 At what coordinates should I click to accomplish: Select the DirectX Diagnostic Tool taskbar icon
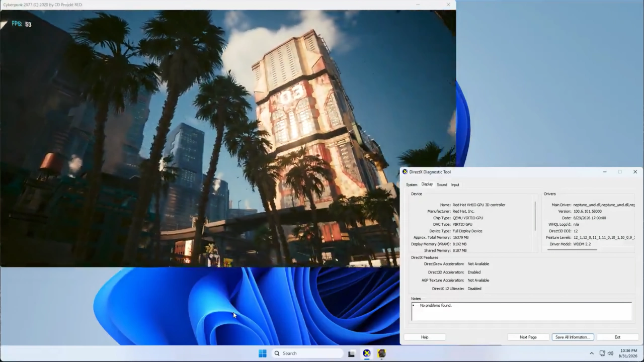coord(367,353)
